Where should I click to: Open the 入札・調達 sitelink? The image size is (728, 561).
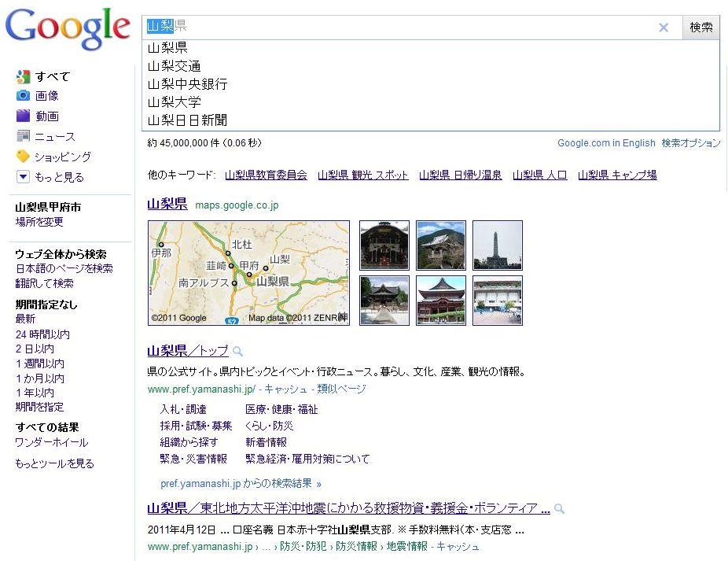(x=183, y=409)
